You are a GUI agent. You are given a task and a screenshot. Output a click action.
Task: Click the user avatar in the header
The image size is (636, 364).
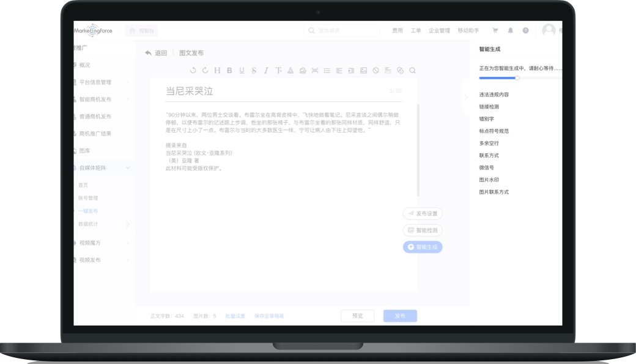(549, 30)
